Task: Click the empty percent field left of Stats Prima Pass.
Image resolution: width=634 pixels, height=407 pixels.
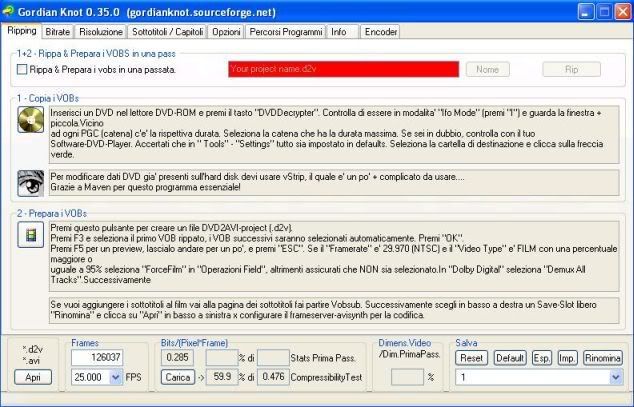Action: [222, 358]
